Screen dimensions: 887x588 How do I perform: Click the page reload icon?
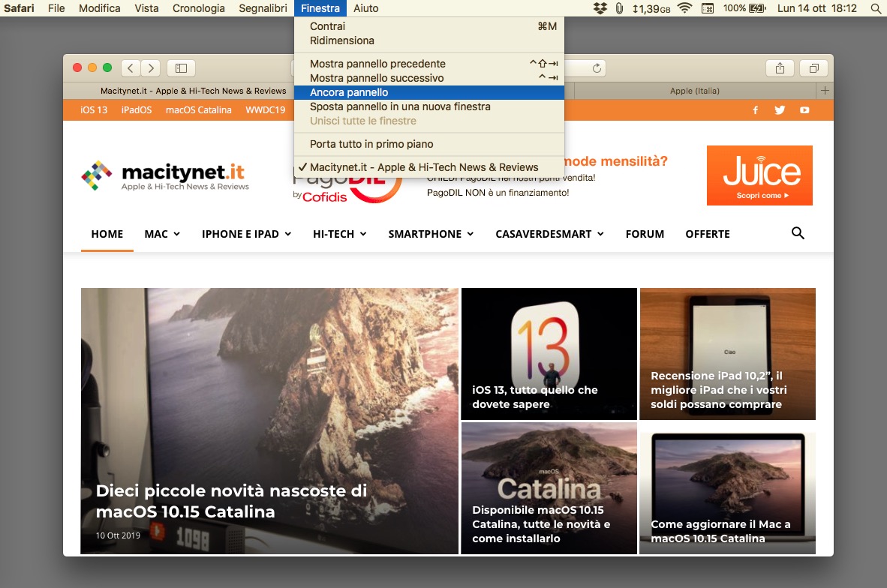[597, 68]
